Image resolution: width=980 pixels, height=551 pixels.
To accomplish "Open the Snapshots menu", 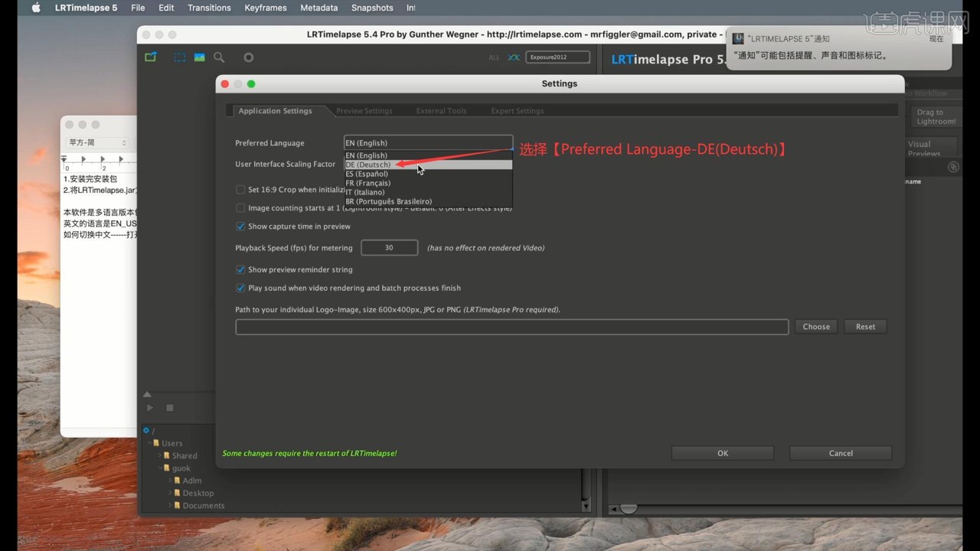I will (372, 8).
